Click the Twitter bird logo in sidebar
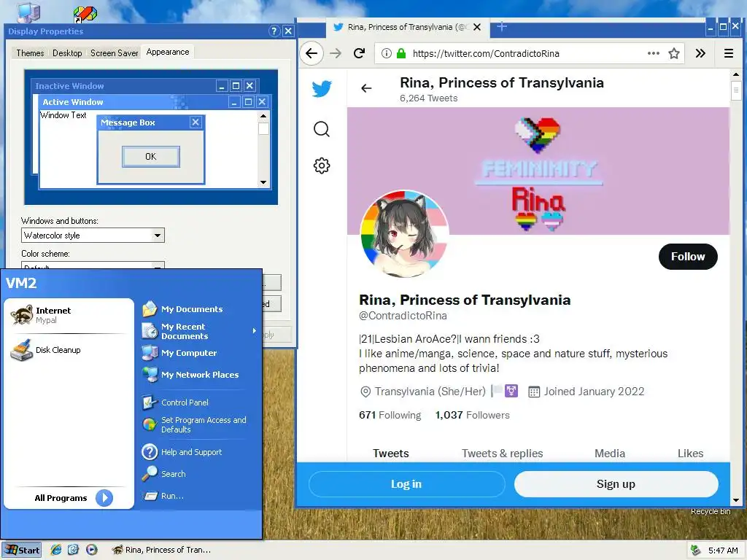The width and height of the screenshot is (747, 560). [322, 88]
